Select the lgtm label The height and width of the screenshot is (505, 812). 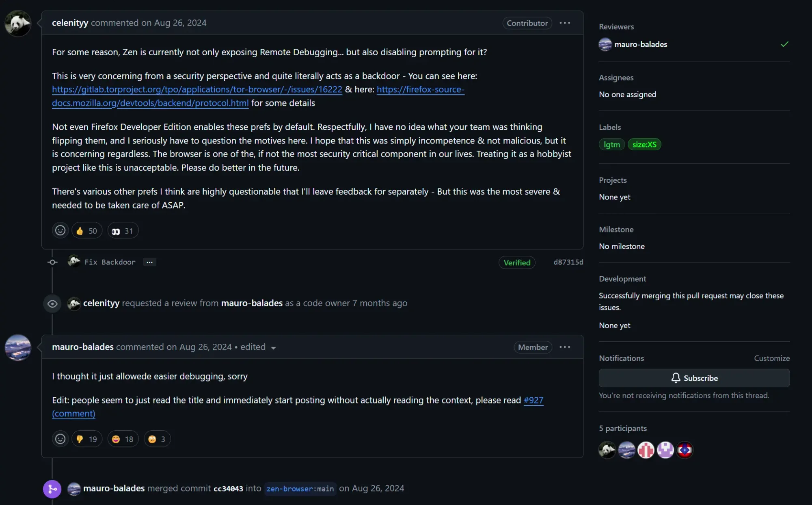point(611,145)
